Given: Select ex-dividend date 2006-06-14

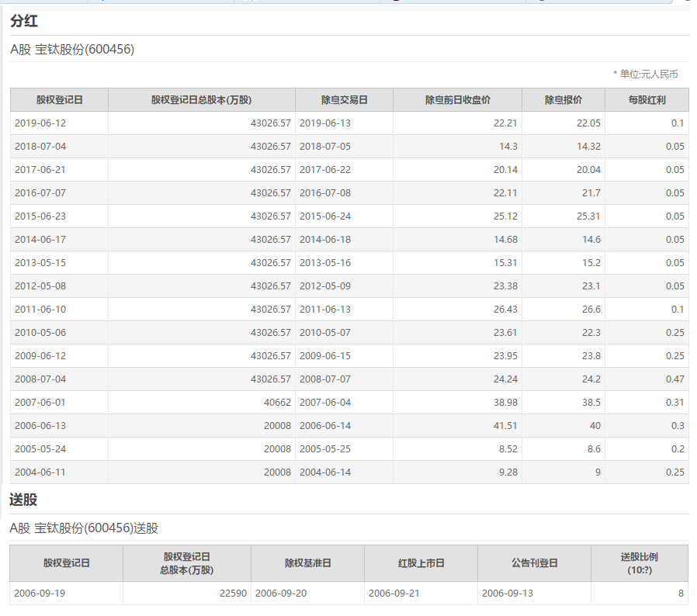Looking at the screenshot, I should click(325, 426).
